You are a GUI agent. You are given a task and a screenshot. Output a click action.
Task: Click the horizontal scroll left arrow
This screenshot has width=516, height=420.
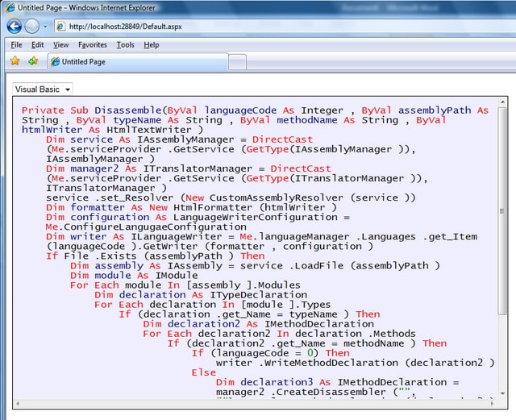tap(18, 403)
